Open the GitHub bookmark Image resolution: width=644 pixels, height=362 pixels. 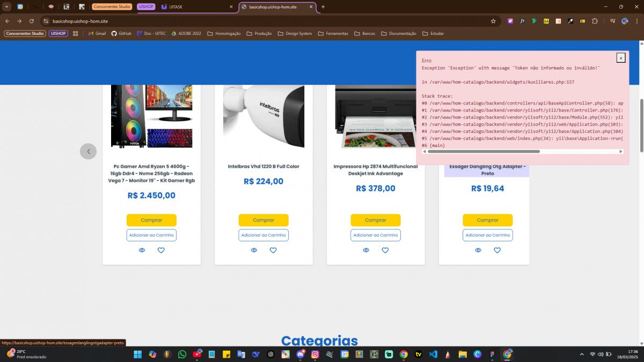coord(121,33)
